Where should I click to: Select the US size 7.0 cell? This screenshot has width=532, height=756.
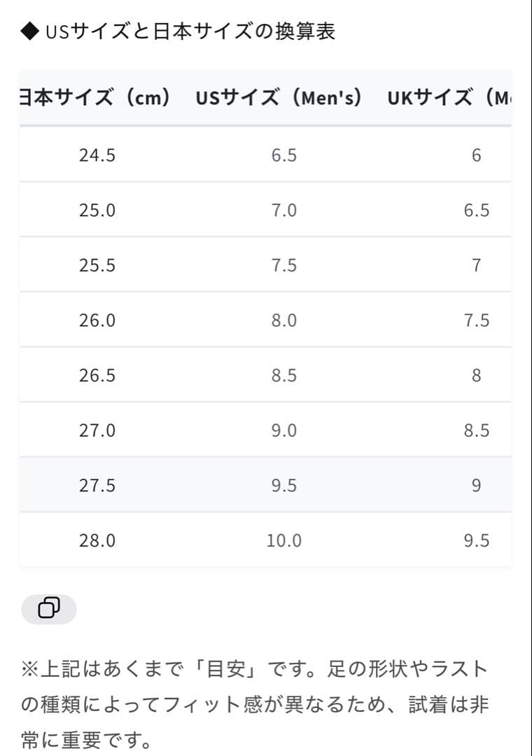(x=284, y=211)
